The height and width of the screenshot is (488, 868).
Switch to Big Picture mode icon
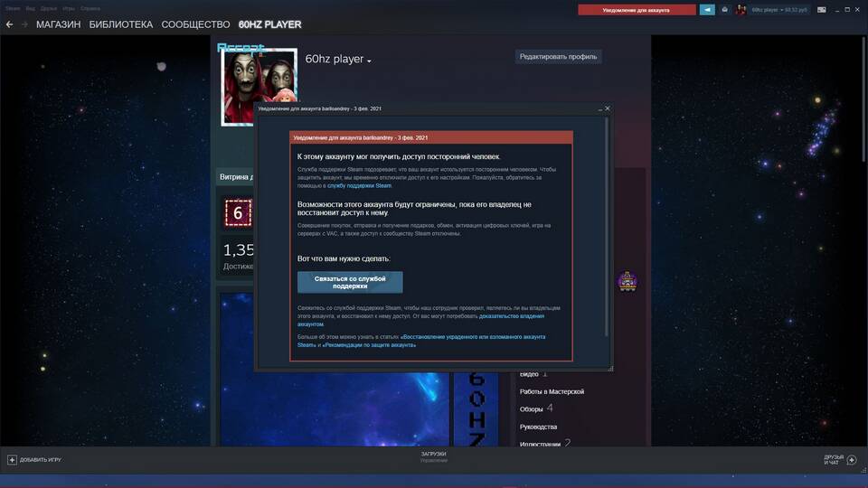pos(822,9)
